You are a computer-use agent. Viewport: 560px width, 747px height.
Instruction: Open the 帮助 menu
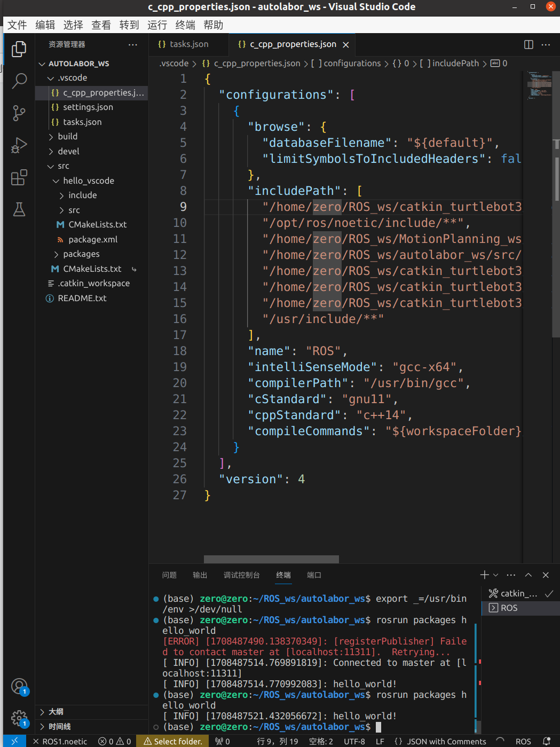tap(213, 25)
